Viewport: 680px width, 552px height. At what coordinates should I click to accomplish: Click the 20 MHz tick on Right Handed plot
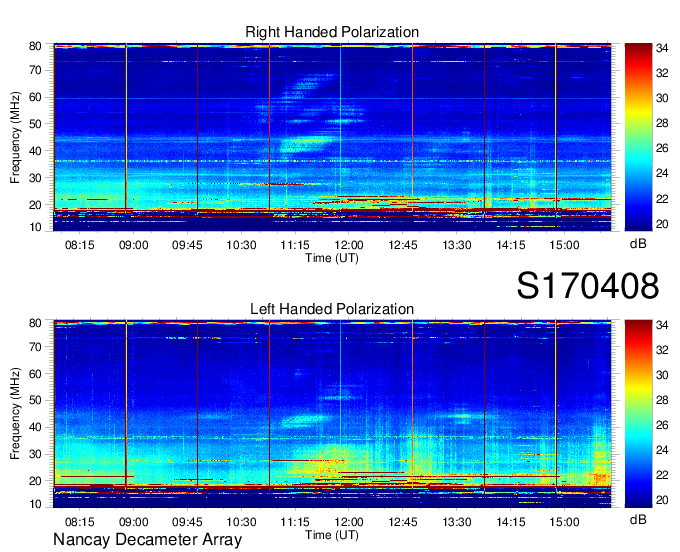(x=35, y=205)
